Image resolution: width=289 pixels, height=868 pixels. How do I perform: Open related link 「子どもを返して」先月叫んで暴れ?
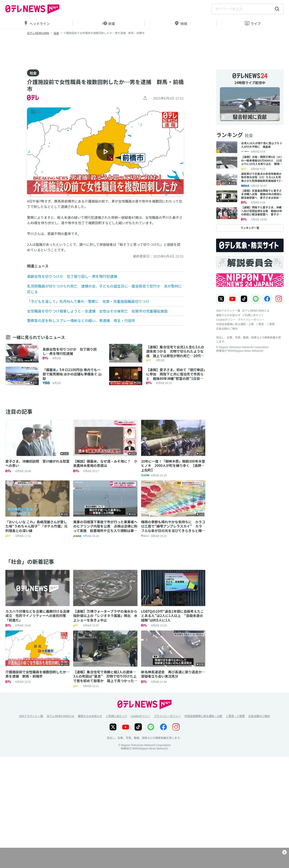(88, 301)
